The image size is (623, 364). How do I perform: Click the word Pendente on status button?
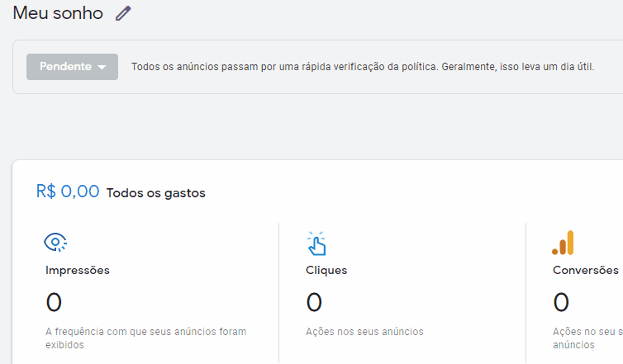coord(65,66)
